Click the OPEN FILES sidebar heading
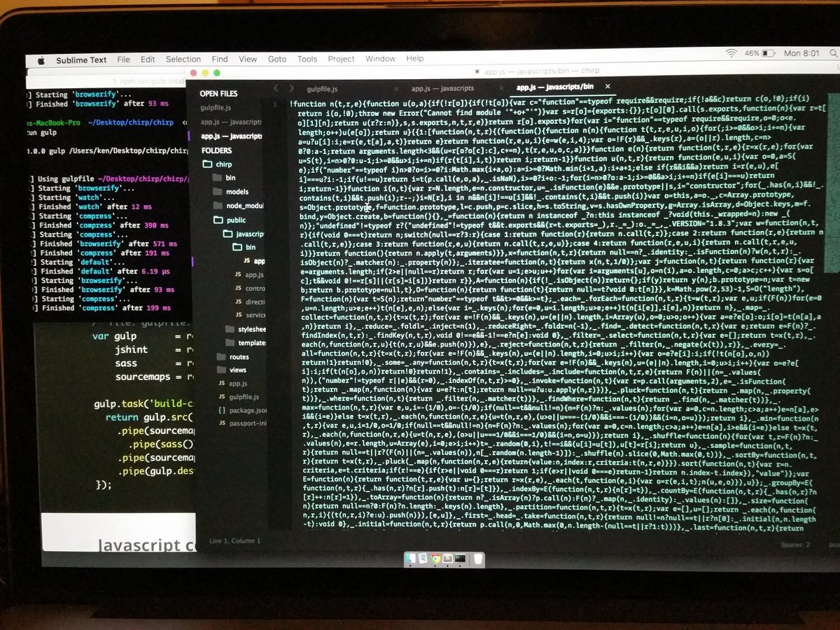 coord(218,93)
